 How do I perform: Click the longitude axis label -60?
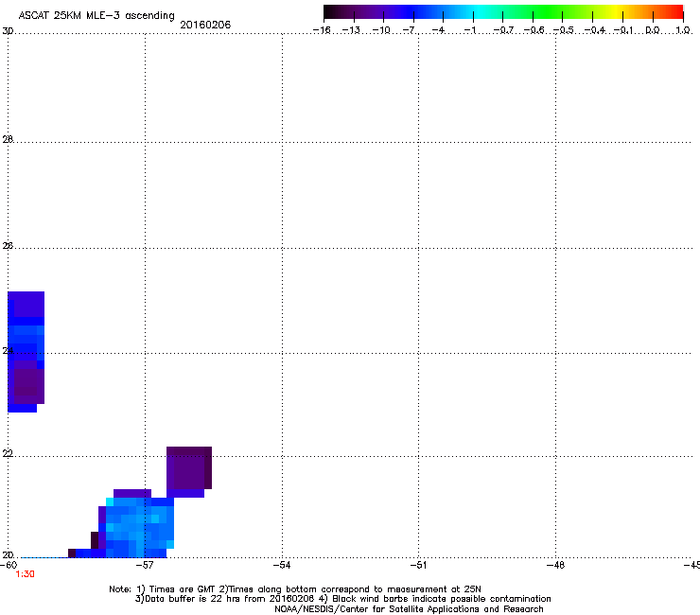coord(9,565)
